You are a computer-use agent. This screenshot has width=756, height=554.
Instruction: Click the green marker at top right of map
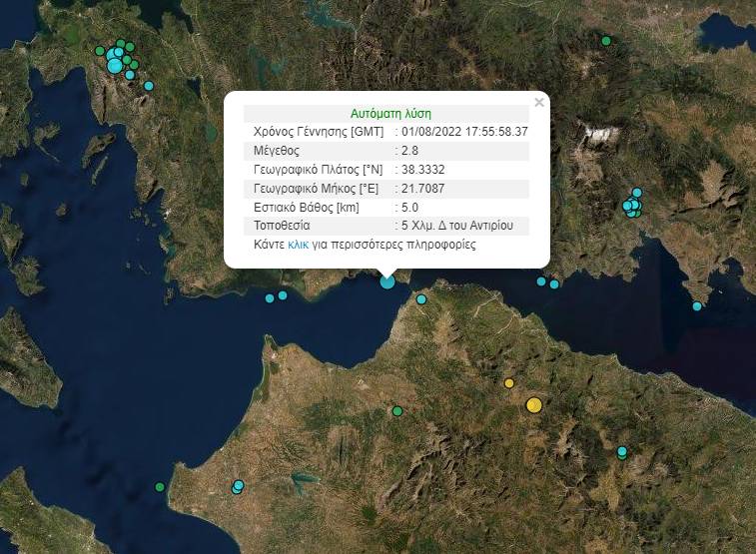point(606,41)
